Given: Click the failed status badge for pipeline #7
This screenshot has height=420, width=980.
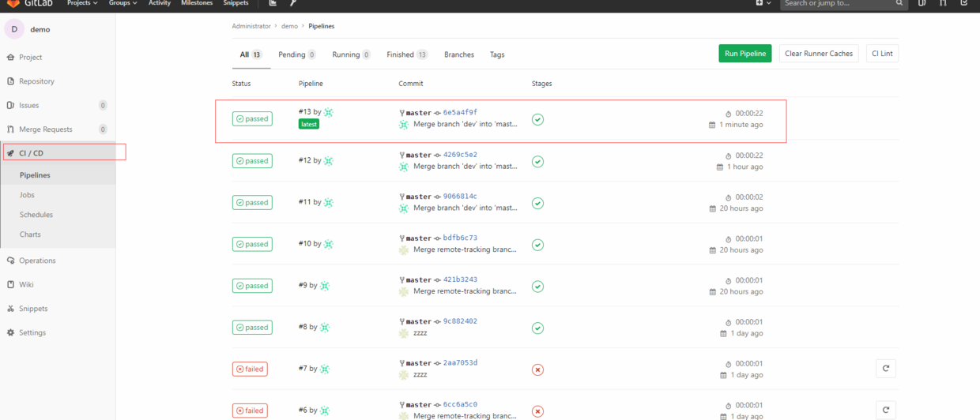Looking at the screenshot, I should pos(250,369).
